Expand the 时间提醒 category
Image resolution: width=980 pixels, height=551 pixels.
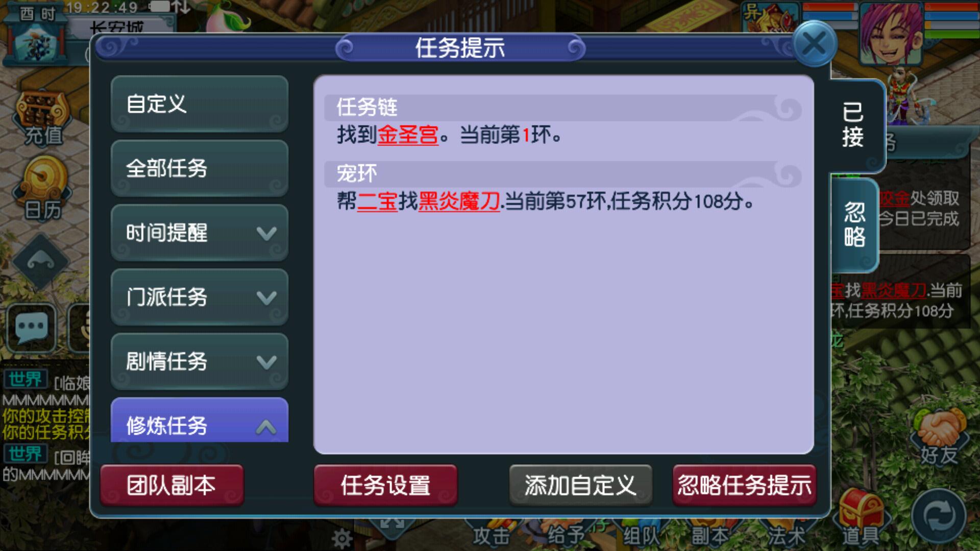tap(200, 233)
